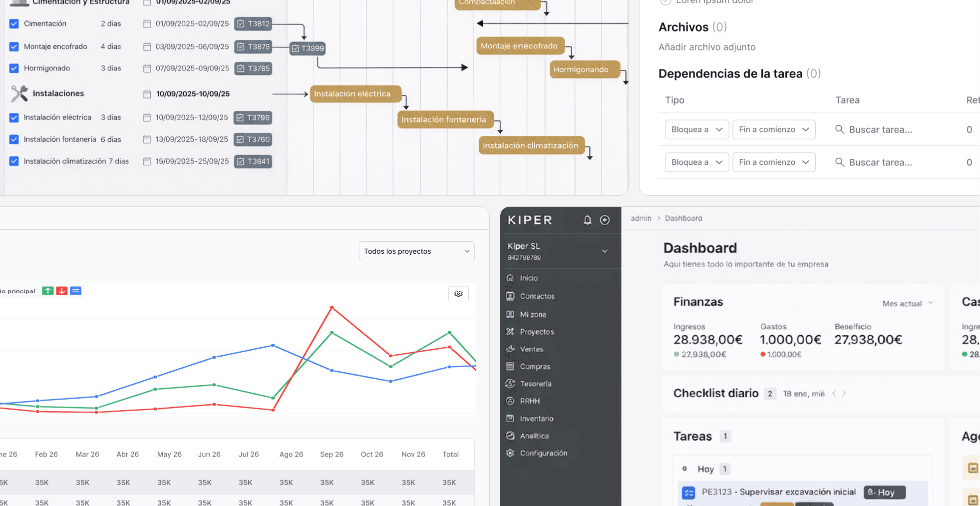Open Proyectos in the sidebar

point(537,332)
